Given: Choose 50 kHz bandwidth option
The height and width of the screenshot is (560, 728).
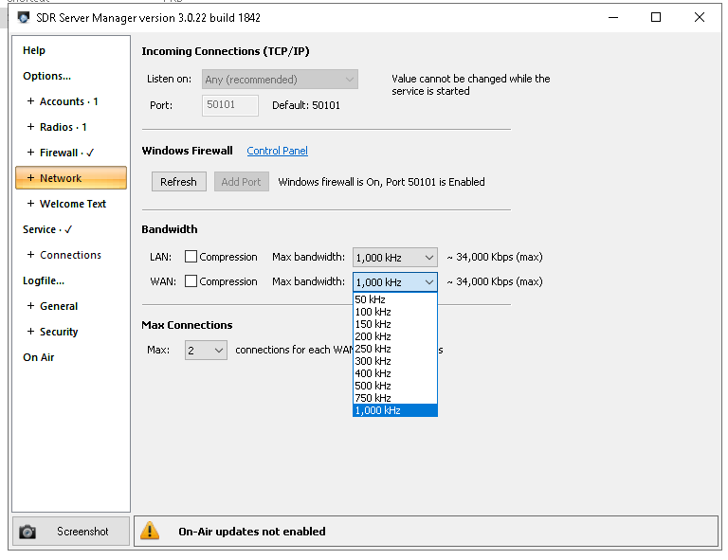Looking at the screenshot, I should tap(371, 299).
